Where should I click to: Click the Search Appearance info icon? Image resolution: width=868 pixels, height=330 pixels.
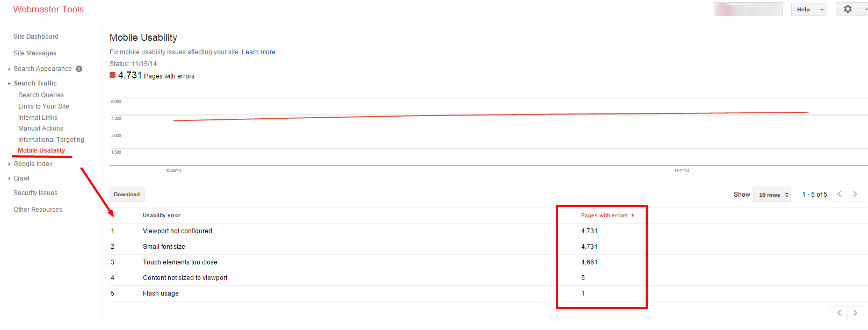tap(79, 69)
